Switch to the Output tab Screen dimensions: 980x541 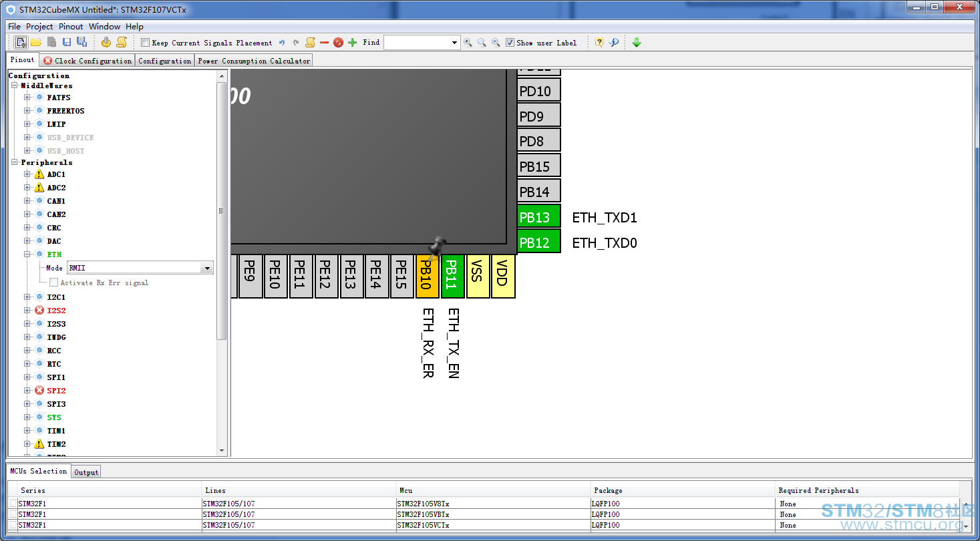pos(86,472)
